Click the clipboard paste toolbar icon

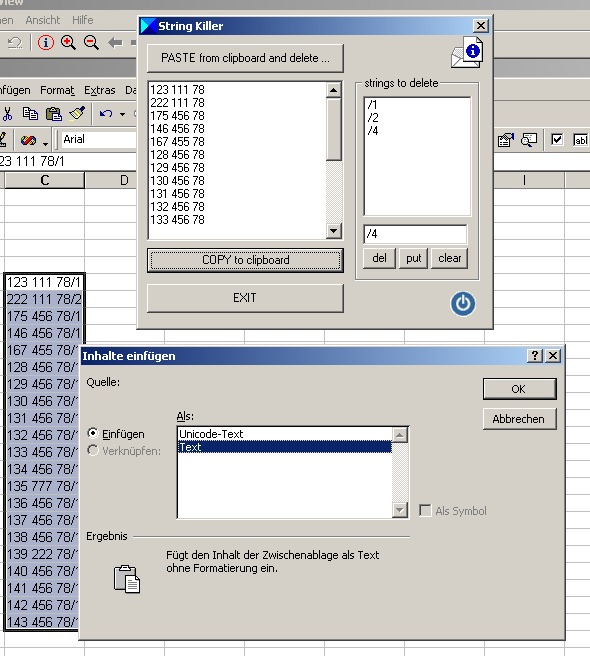[54, 114]
